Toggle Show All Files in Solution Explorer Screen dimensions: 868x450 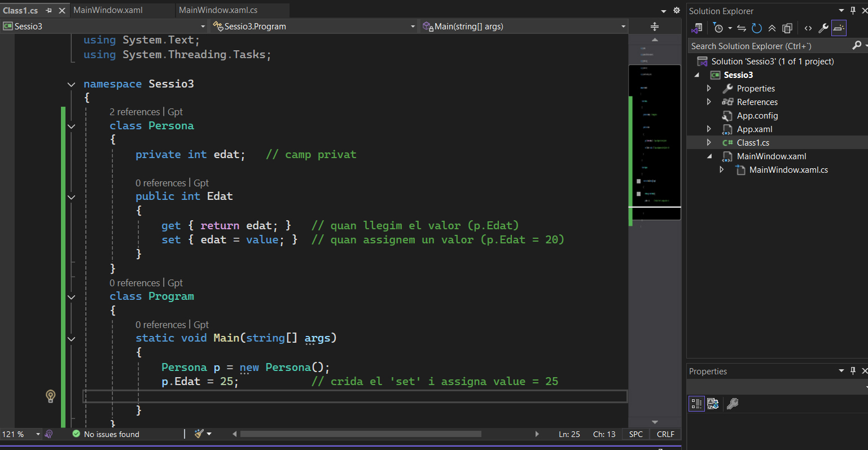coord(787,28)
